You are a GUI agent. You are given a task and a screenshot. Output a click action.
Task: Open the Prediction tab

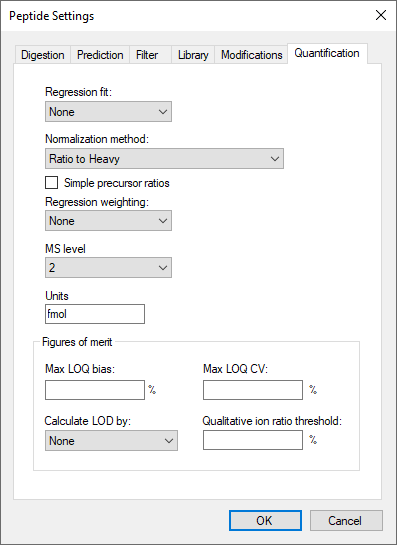pos(100,55)
